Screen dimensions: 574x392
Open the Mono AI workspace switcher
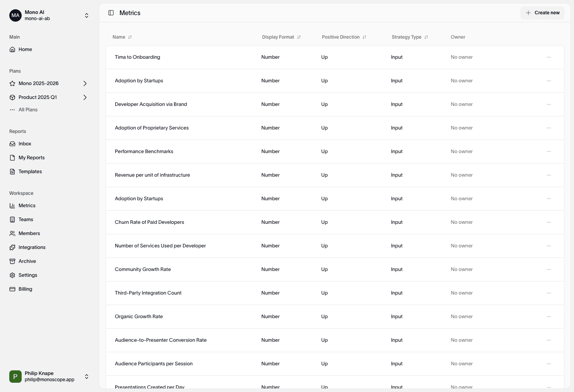click(87, 15)
